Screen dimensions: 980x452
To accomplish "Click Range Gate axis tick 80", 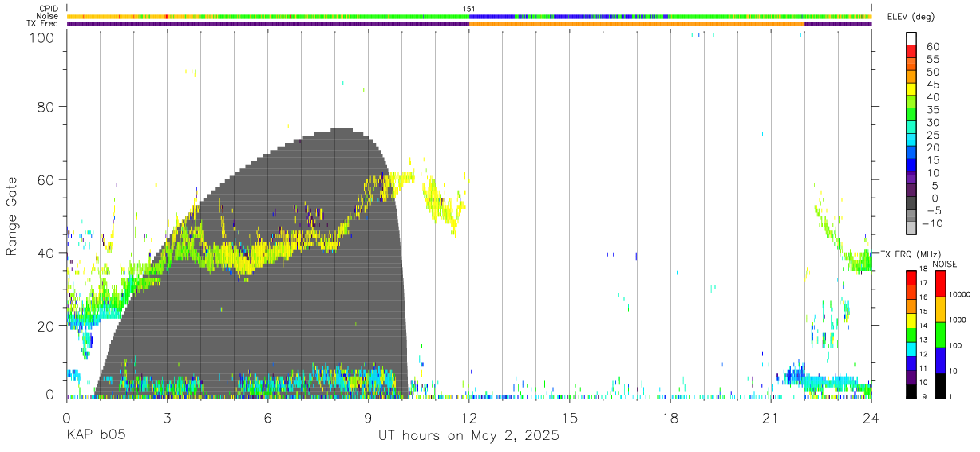I will [48, 106].
